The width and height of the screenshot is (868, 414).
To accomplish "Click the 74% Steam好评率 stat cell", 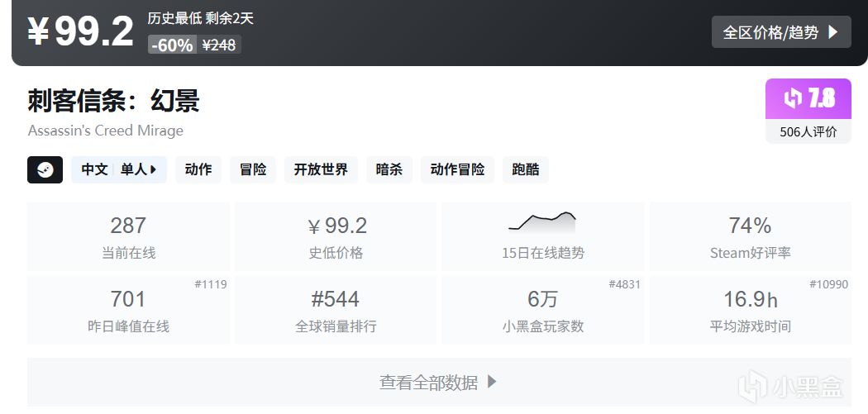I will (x=750, y=237).
